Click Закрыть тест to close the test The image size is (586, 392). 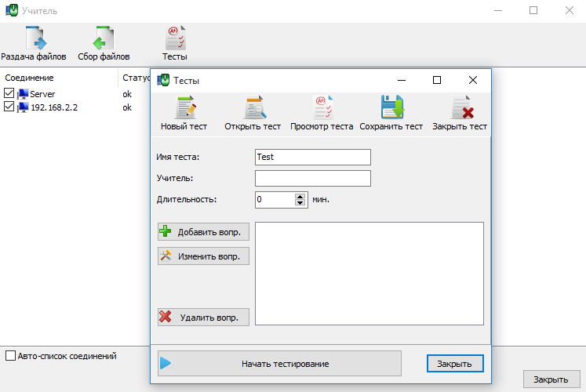point(460,113)
